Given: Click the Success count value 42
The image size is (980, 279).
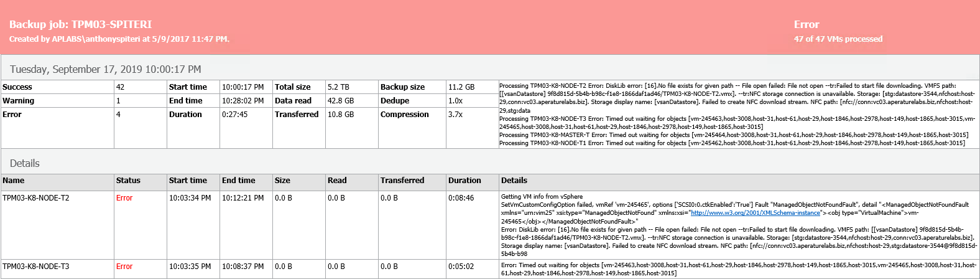Looking at the screenshot, I should pyautogui.click(x=120, y=87).
